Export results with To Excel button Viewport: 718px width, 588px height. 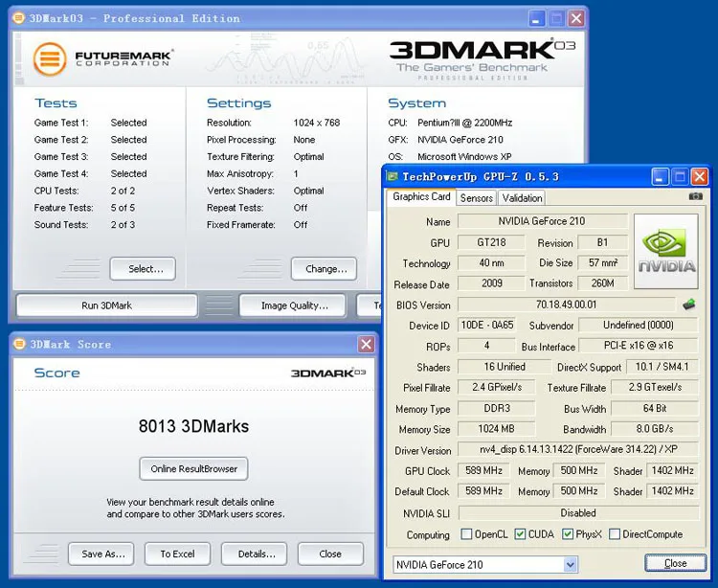click(178, 554)
